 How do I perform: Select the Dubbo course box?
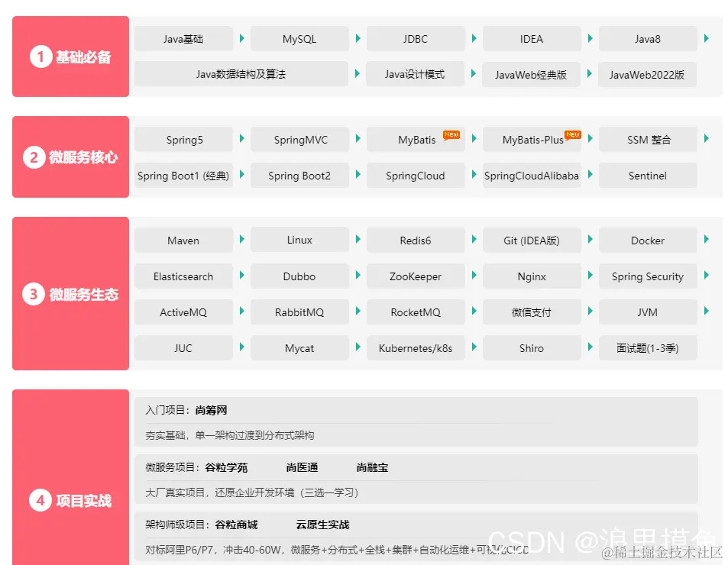299,276
